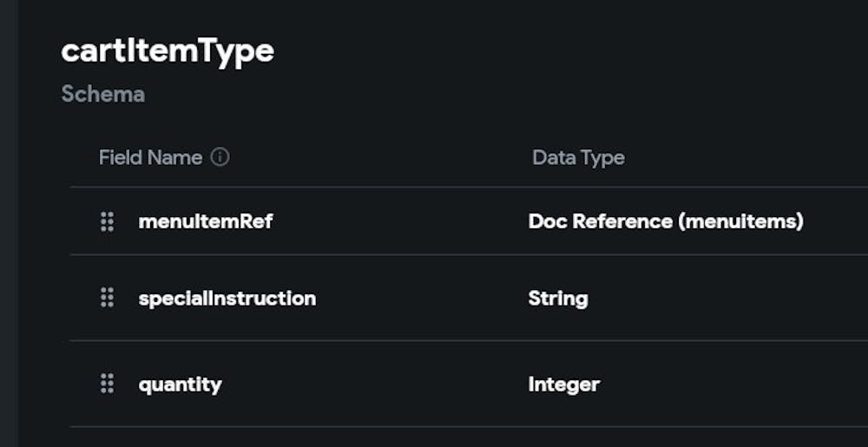Select the drag handle next to quantity
Image resolution: width=868 pixels, height=447 pixels.
point(107,384)
